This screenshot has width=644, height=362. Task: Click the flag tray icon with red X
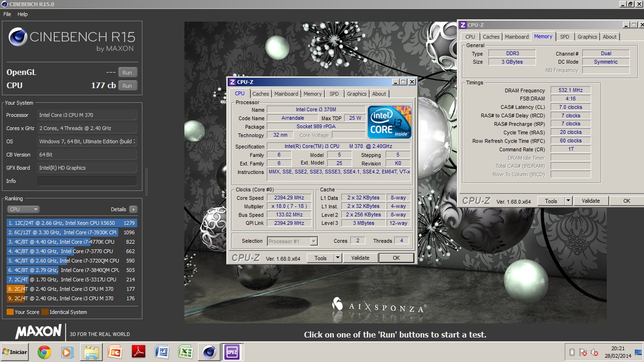583,353
